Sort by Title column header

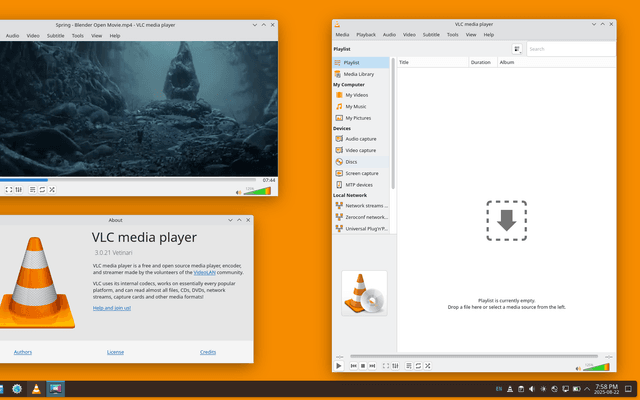(x=433, y=62)
